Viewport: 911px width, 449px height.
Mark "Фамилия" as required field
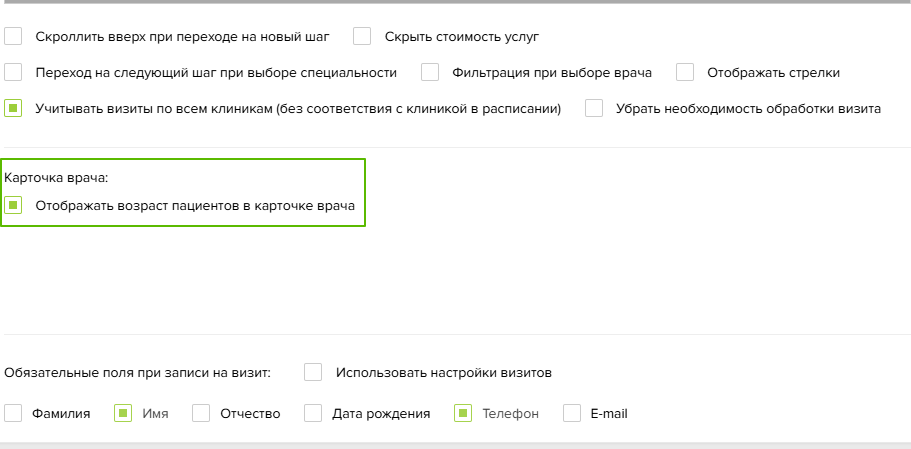(x=13, y=414)
